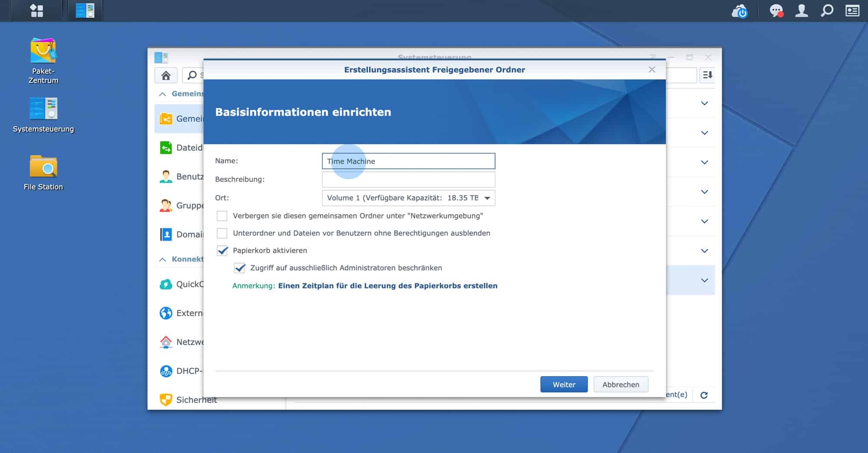Switch to Systemsteuerung in the taskbar
Image resolution: width=868 pixels, height=453 pixels.
pyautogui.click(x=85, y=10)
